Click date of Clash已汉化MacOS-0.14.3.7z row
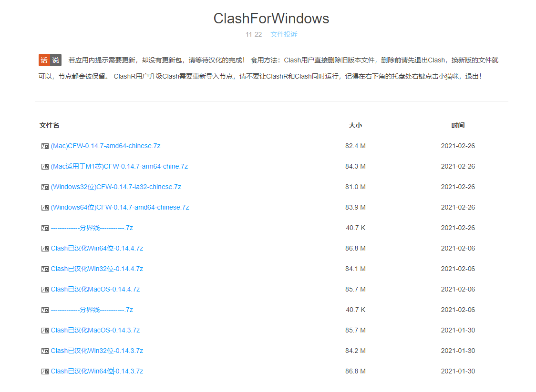536x392 pixels. (x=458, y=330)
